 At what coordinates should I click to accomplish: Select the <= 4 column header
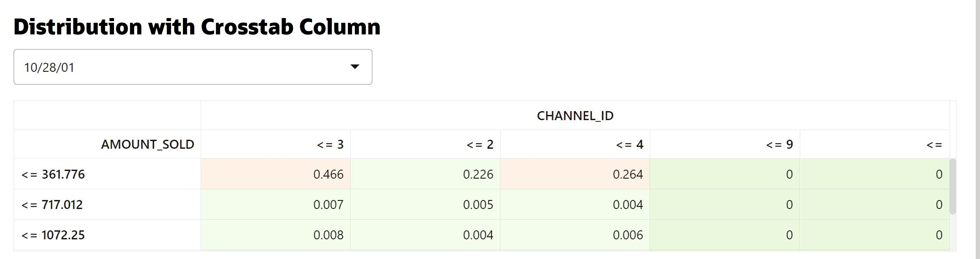[630, 144]
